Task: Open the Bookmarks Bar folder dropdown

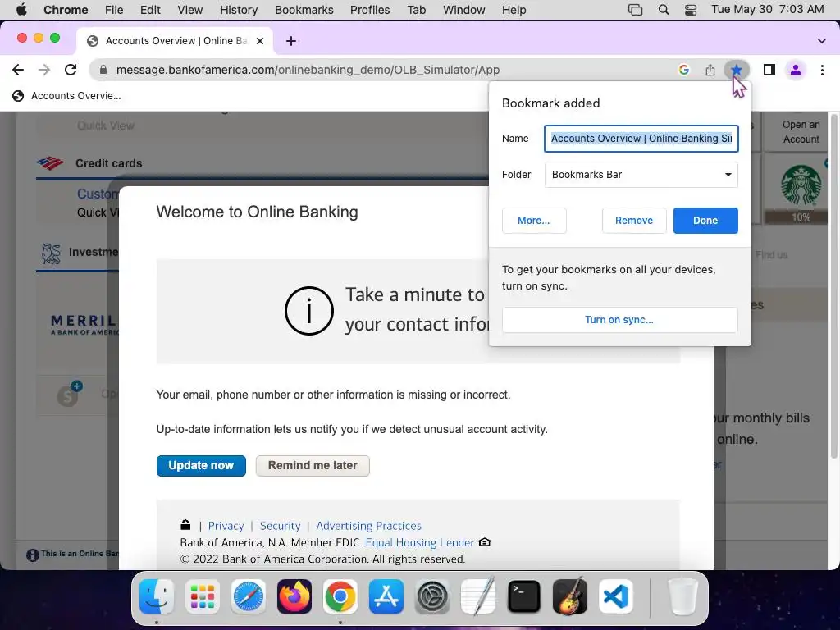Action: (641, 175)
